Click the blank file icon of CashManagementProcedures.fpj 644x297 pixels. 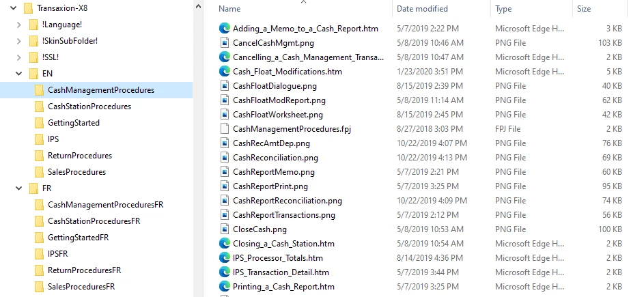pyautogui.click(x=224, y=129)
